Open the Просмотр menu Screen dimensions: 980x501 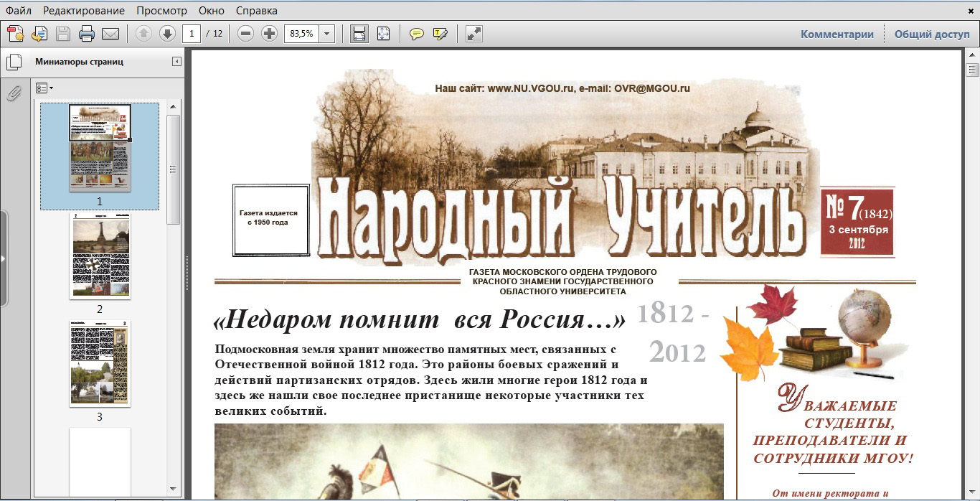pos(161,11)
